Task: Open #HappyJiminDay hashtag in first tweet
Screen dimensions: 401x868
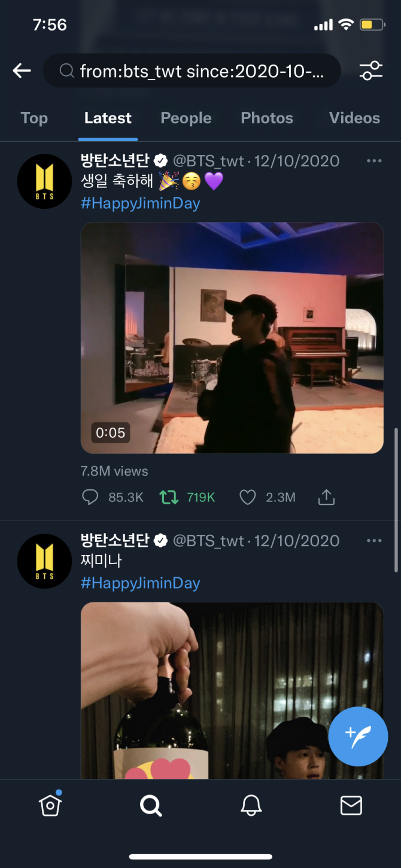Action: [x=140, y=203]
